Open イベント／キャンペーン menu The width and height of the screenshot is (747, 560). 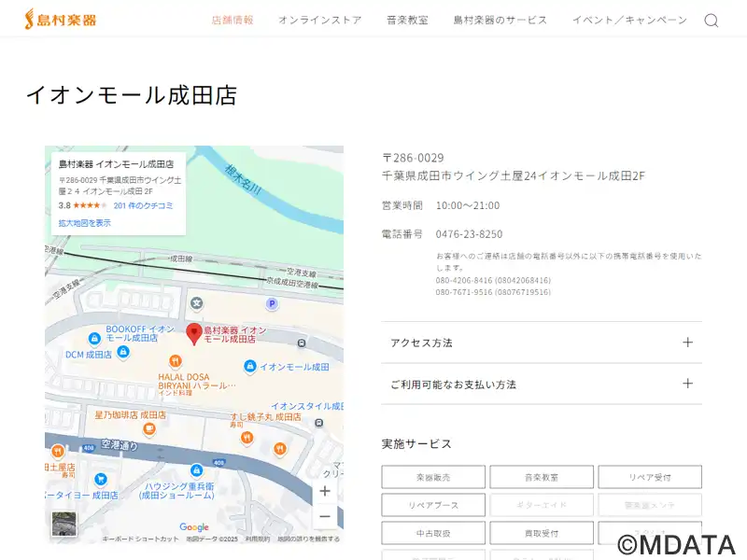point(629,20)
